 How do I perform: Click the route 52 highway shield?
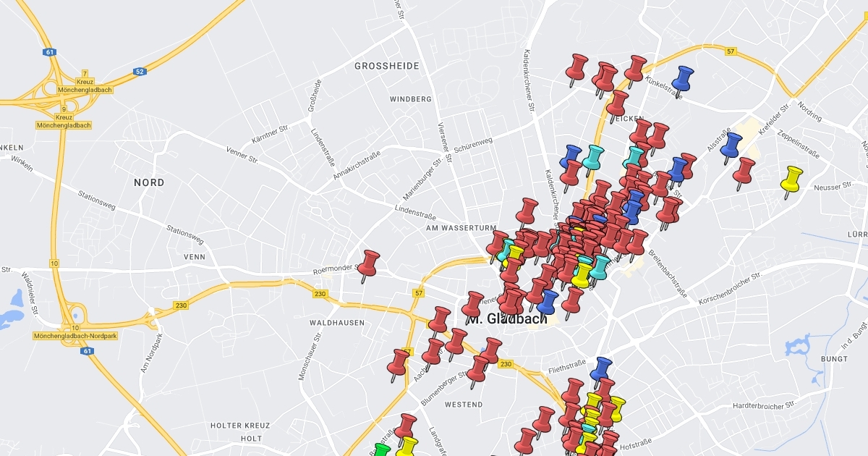pos(140,72)
